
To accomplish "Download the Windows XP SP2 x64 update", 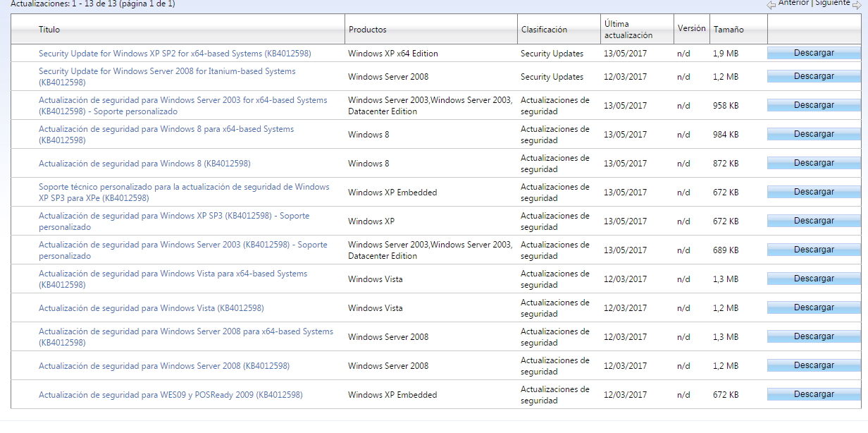I will tap(813, 53).
